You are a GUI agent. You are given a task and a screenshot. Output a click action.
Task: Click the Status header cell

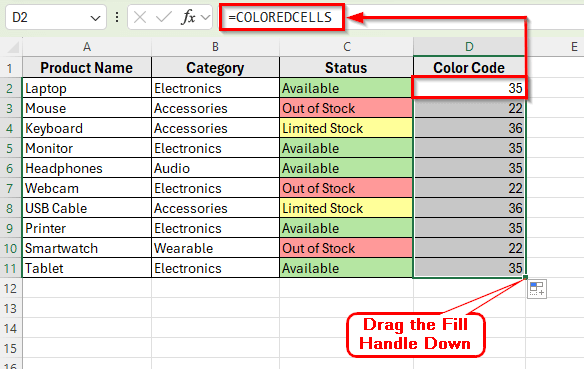(x=346, y=68)
